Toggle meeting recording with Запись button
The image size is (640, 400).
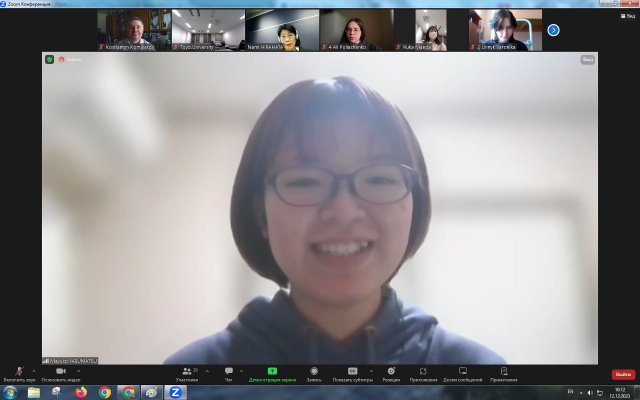(314, 372)
